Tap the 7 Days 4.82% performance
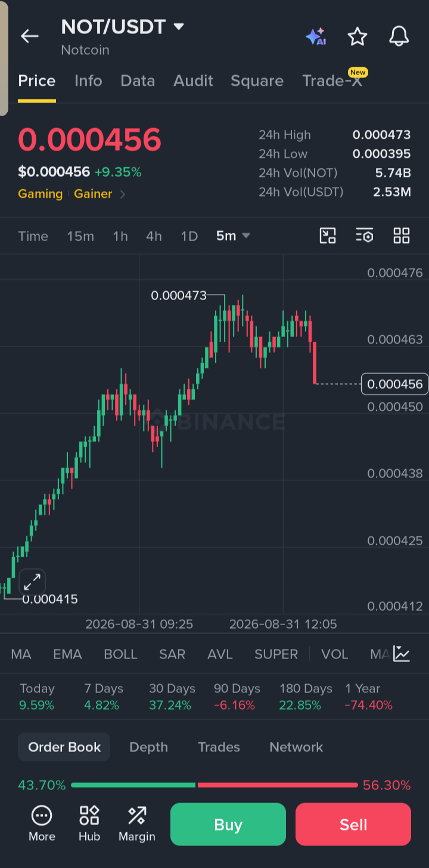This screenshot has width=429, height=868. (x=104, y=697)
